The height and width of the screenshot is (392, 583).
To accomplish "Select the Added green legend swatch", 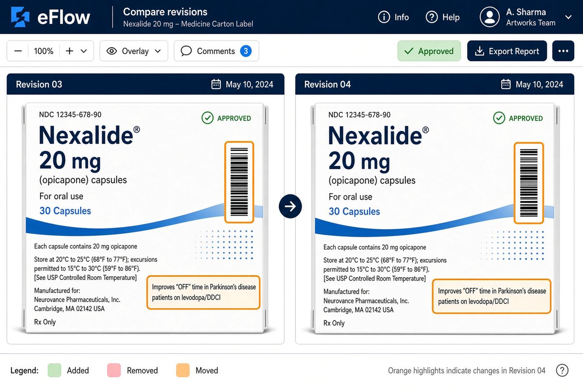I will click(55, 370).
